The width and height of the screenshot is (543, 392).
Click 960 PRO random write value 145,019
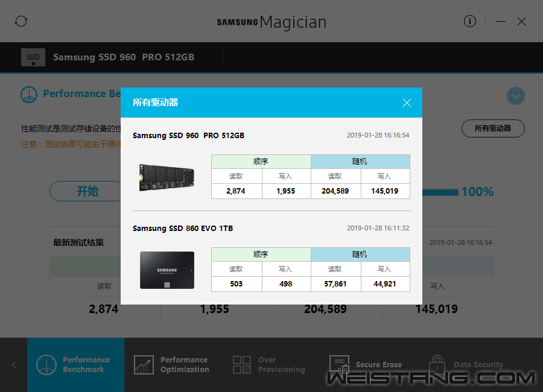[x=385, y=191]
